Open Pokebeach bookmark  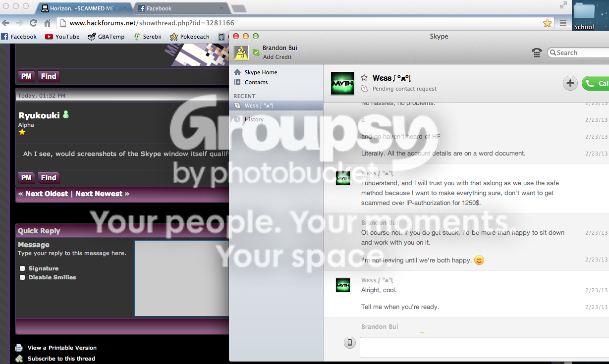click(190, 37)
